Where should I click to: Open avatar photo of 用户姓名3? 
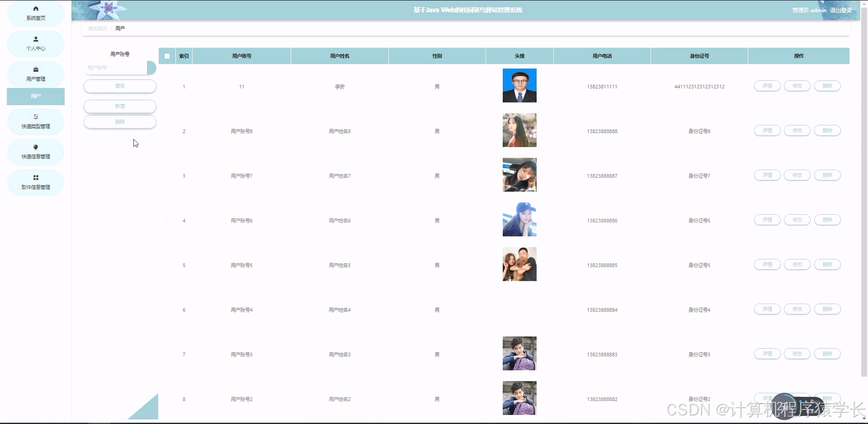[519, 353]
